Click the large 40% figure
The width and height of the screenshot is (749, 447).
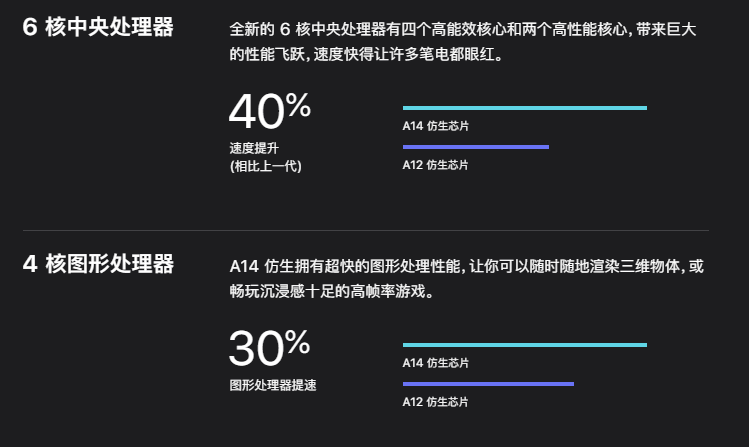(269, 112)
